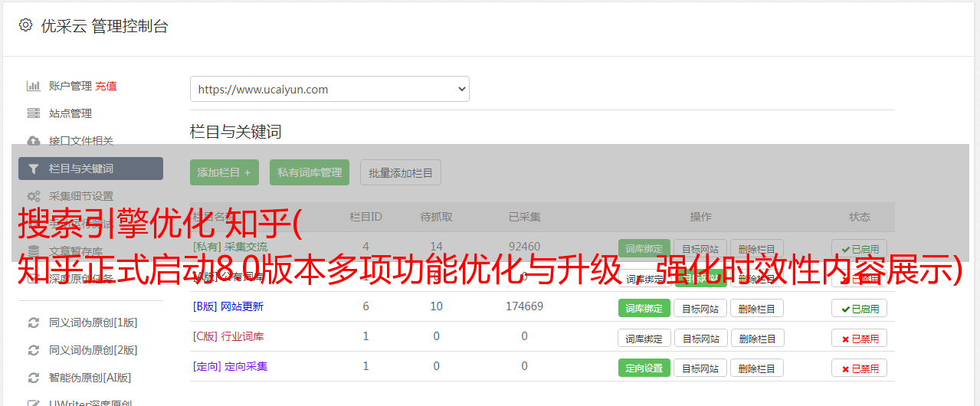Click refresh icon beside 智能伪原创[AI版]

coord(34,378)
